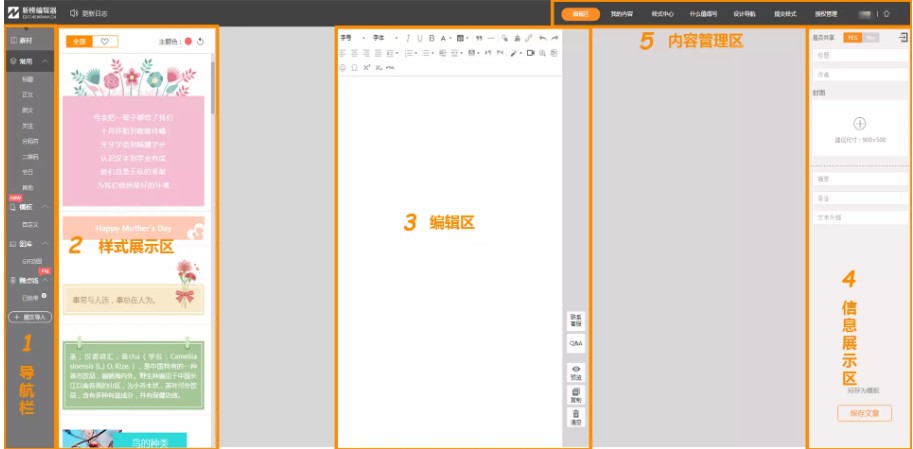This screenshot has height=449, width=913.
Task: Click the 图文导入 import button
Action: (30, 317)
